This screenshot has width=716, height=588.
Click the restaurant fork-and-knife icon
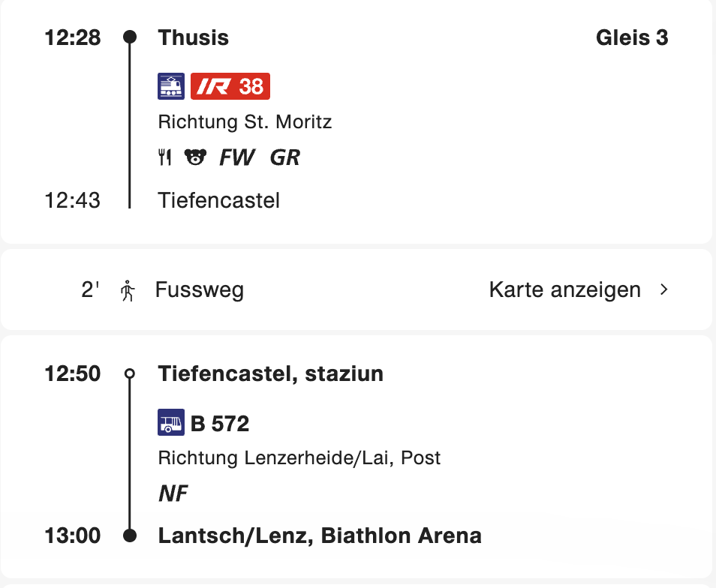(x=165, y=157)
